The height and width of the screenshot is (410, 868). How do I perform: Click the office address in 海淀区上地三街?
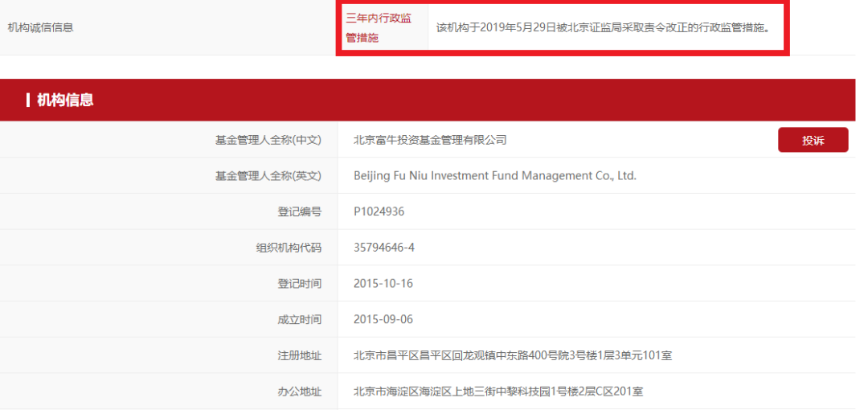pos(498,392)
